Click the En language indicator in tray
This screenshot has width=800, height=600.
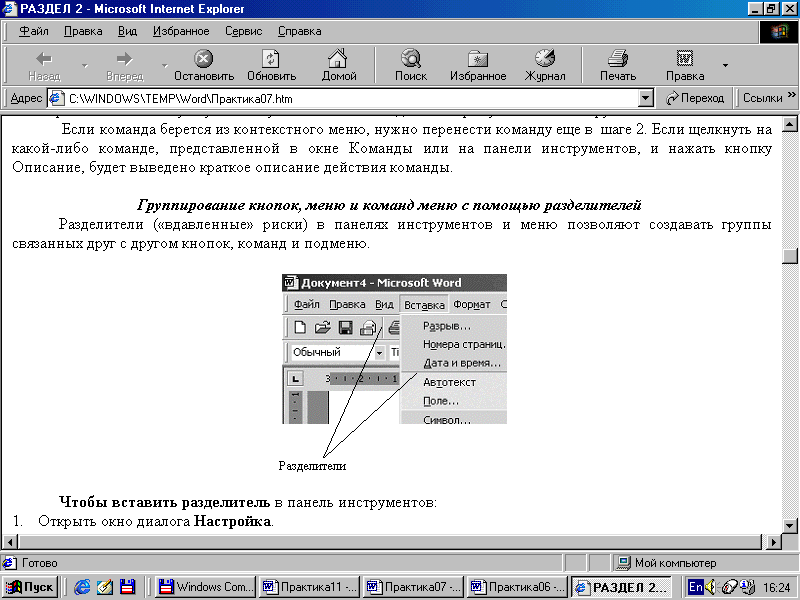click(695, 587)
